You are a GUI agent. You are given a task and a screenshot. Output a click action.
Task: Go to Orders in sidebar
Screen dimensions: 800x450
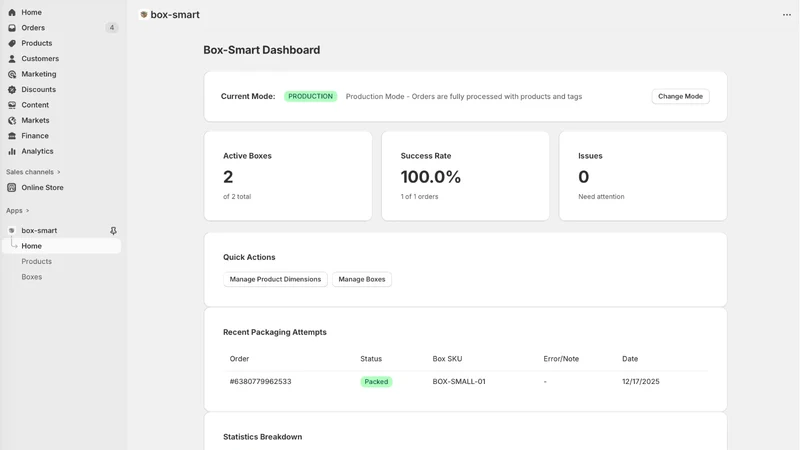coord(33,28)
